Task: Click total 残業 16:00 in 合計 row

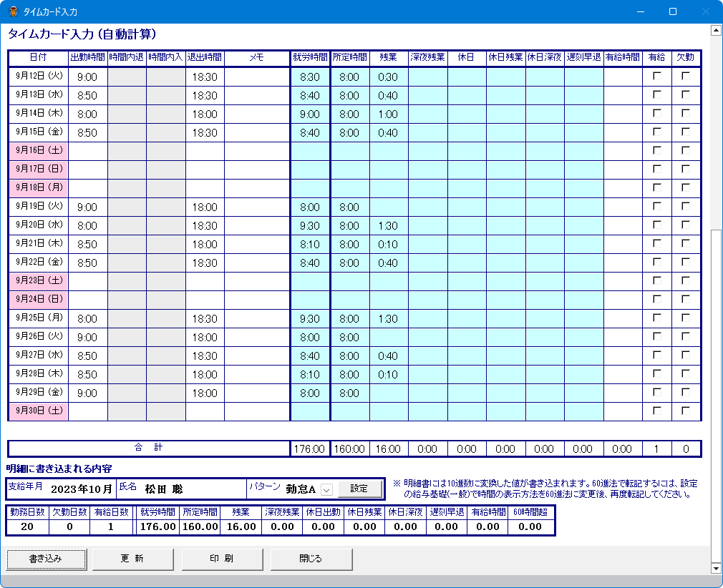Action: [x=388, y=449]
